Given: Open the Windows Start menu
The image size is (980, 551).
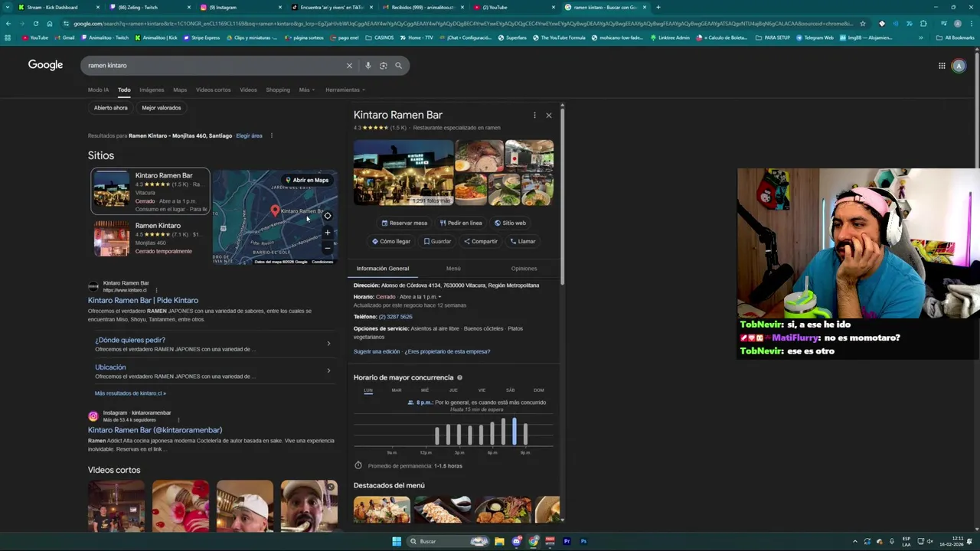Looking at the screenshot, I should pyautogui.click(x=397, y=541).
